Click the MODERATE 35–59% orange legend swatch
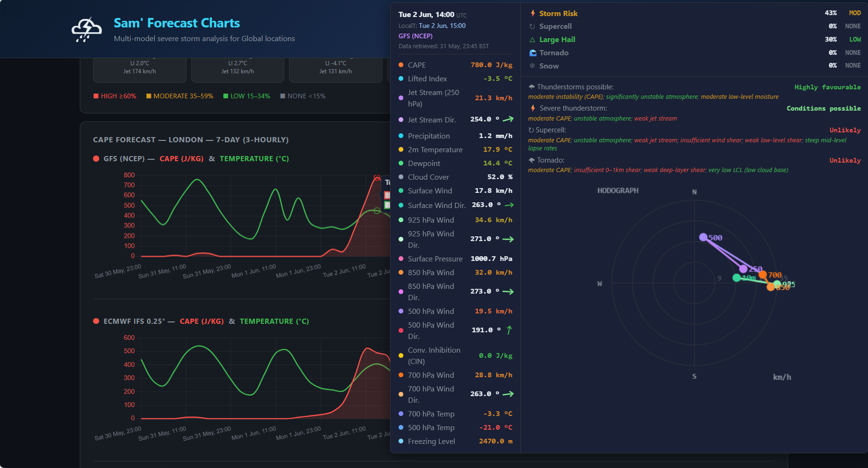 tap(149, 96)
